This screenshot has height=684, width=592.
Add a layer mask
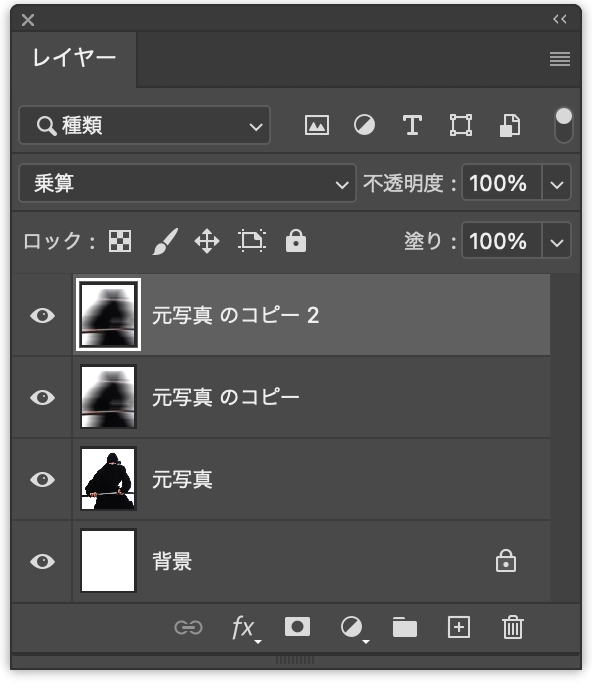click(298, 627)
